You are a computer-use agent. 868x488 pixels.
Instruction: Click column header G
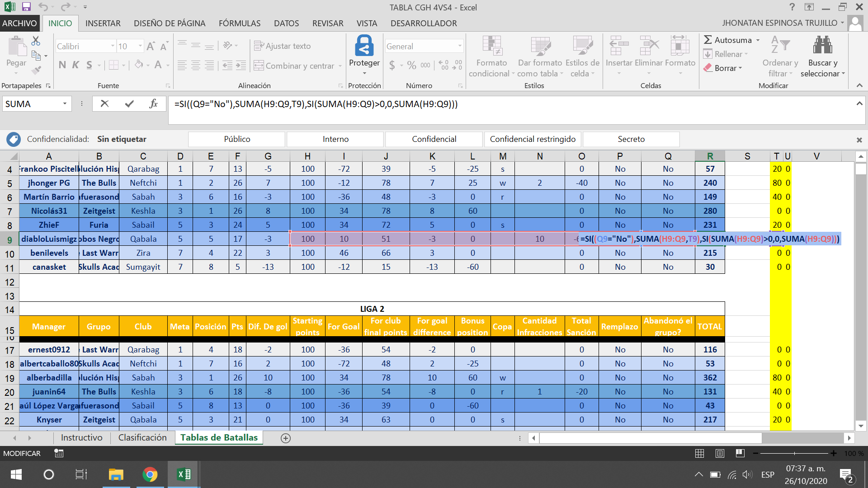pos(268,156)
